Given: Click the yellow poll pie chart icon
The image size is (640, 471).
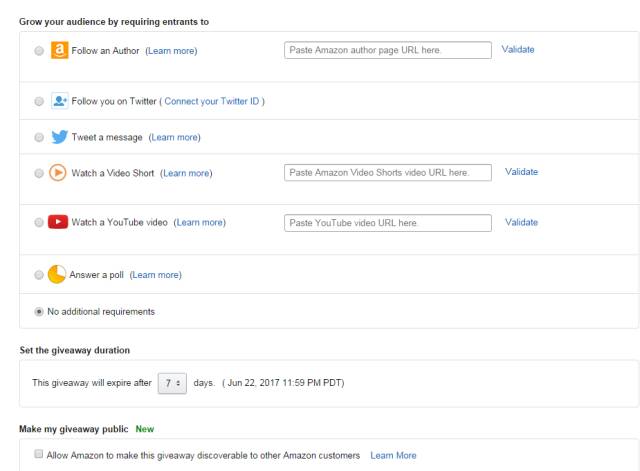Looking at the screenshot, I should [x=57, y=274].
